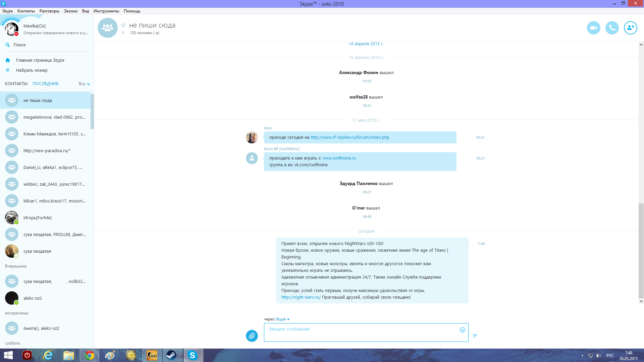Viewport: 644px width, 362px height.
Task: Click Вано's default avatar in chat
Action: click(252, 158)
